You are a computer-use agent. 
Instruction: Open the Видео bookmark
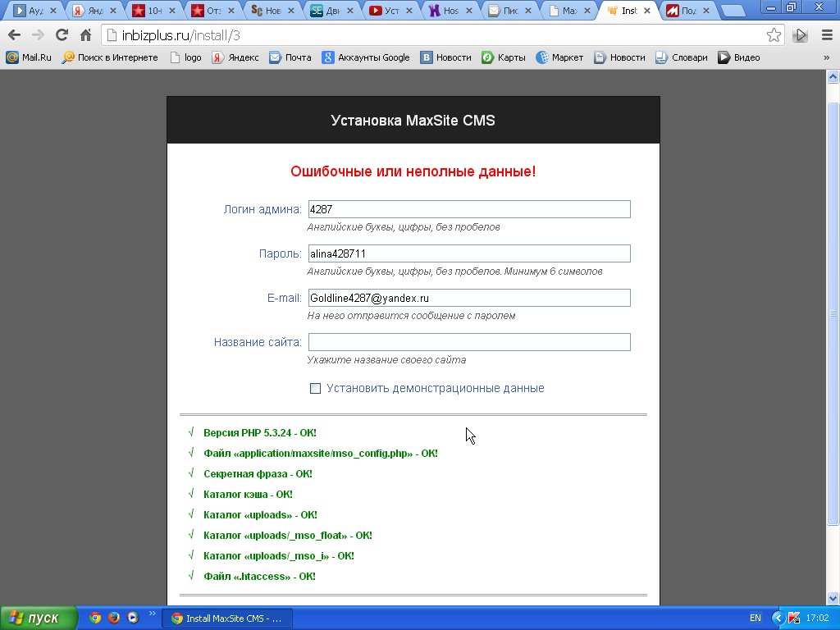739,57
